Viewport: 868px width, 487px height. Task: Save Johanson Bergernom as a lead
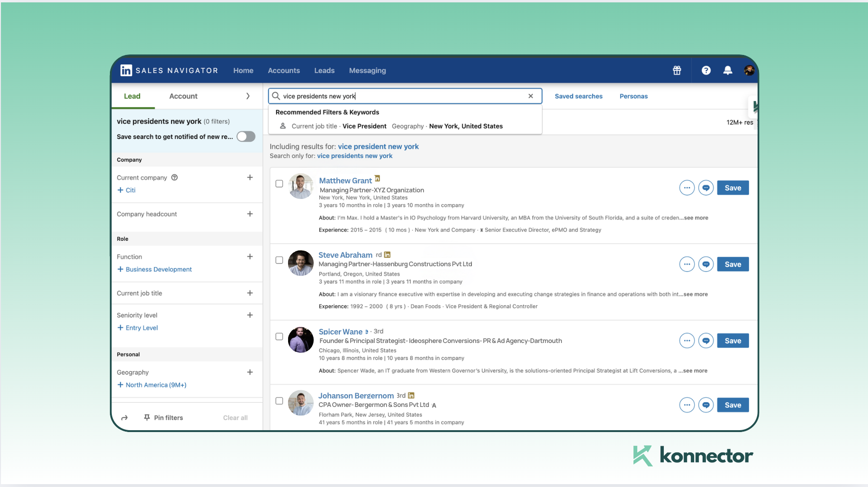click(x=733, y=405)
